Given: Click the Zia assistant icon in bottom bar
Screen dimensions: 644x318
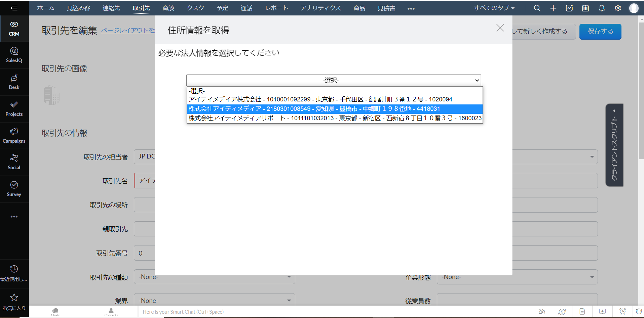Looking at the screenshot, I should [542, 312].
